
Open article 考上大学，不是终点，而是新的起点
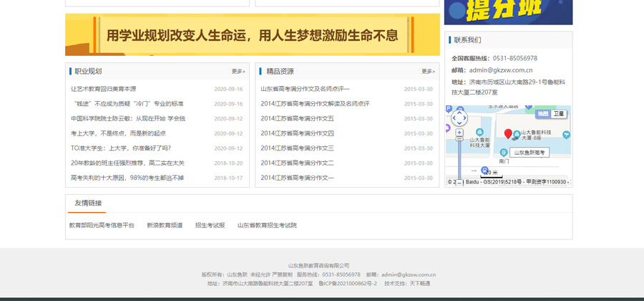point(118,133)
